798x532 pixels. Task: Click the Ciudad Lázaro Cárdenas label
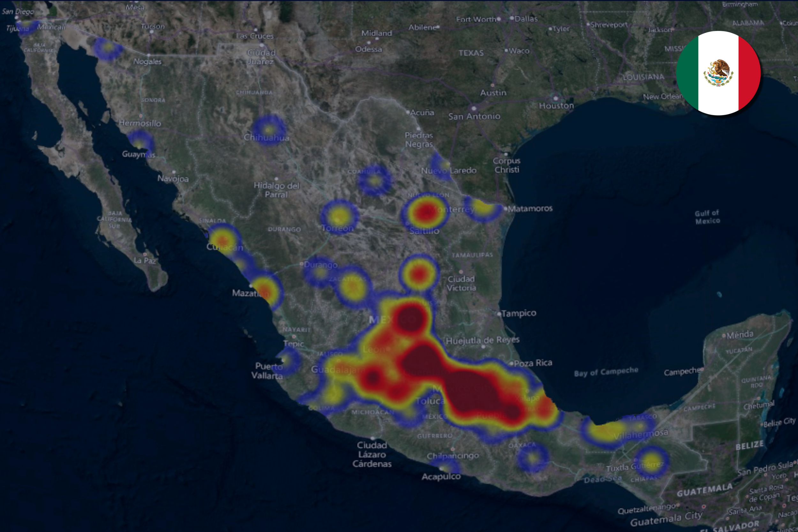point(373,455)
